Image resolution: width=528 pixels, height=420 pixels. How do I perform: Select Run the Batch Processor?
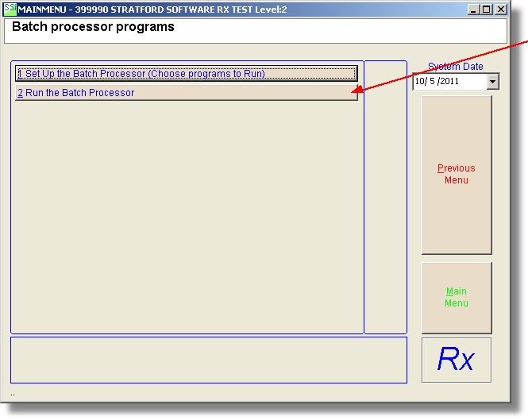tap(186, 93)
